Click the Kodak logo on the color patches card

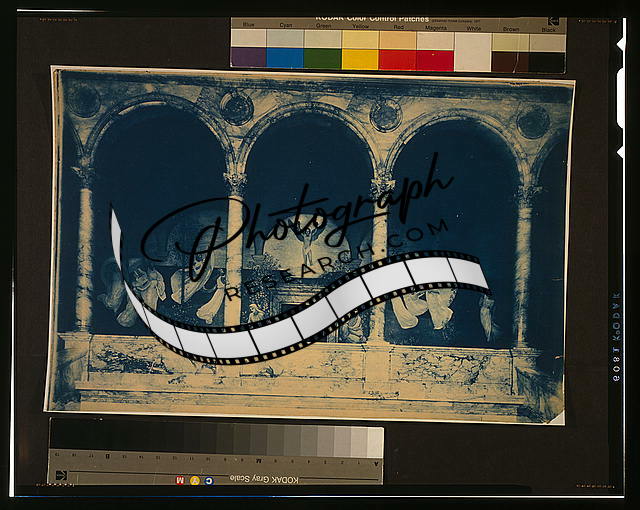pyautogui.click(x=552, y=21)
